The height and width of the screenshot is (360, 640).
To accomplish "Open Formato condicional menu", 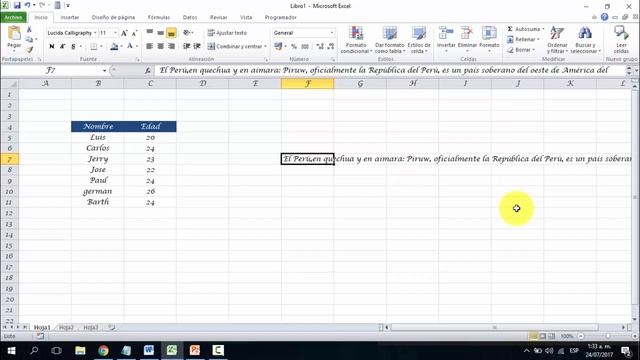I will click(356, 40).
